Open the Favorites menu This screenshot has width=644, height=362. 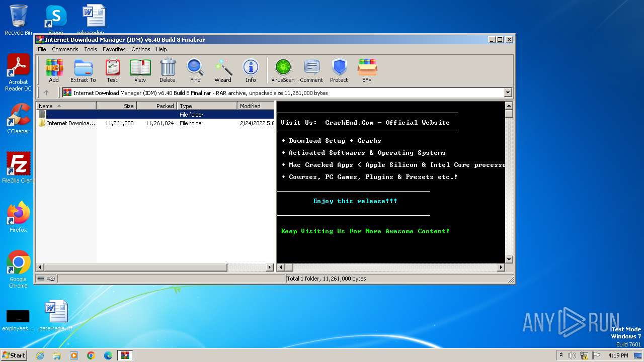pyautogui.click(x=114, y=49)
